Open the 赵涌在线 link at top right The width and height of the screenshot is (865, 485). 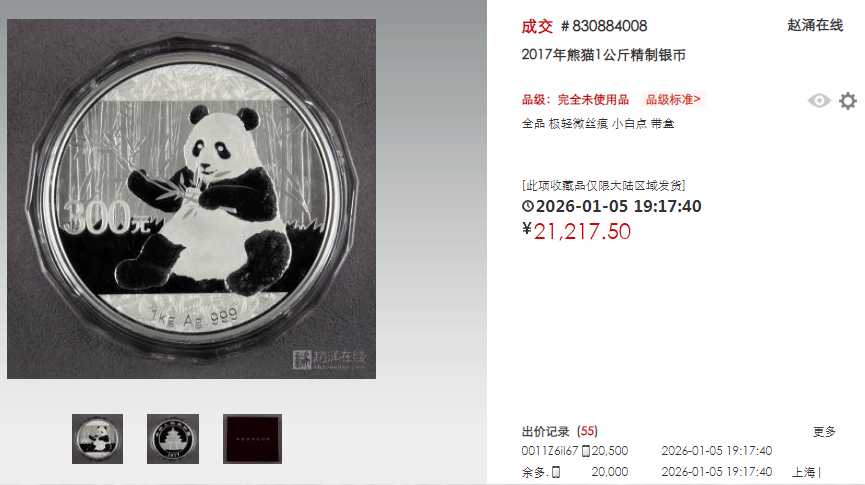(815, 25)
